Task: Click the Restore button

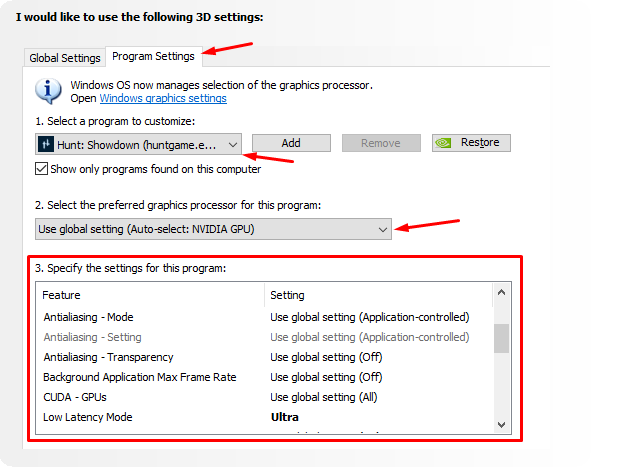Action: (x=471, y=143)
